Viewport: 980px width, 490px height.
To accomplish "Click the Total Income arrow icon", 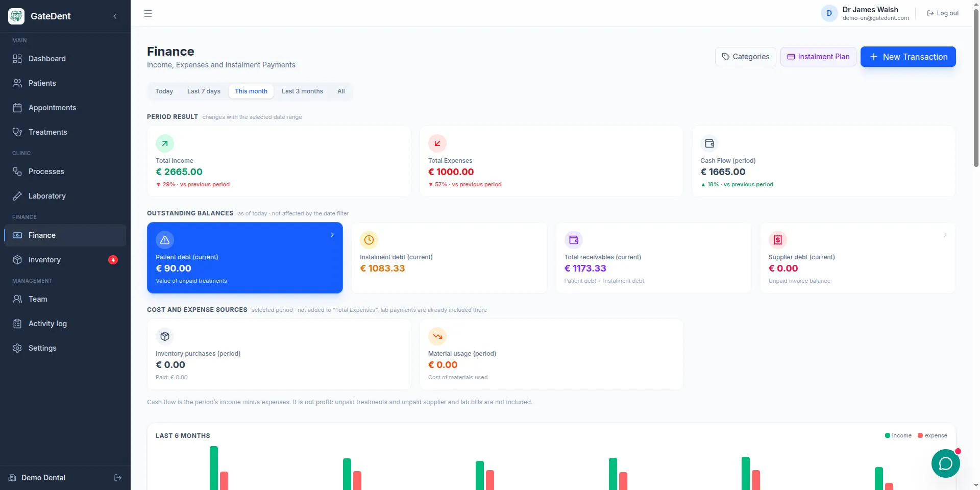I will tap(165, 143).
